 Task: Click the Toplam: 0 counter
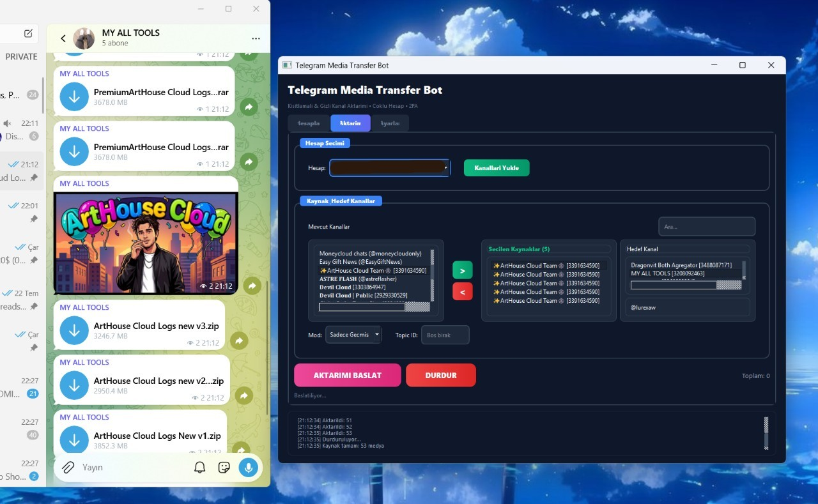pyautogui.click(x=755, y=376)
